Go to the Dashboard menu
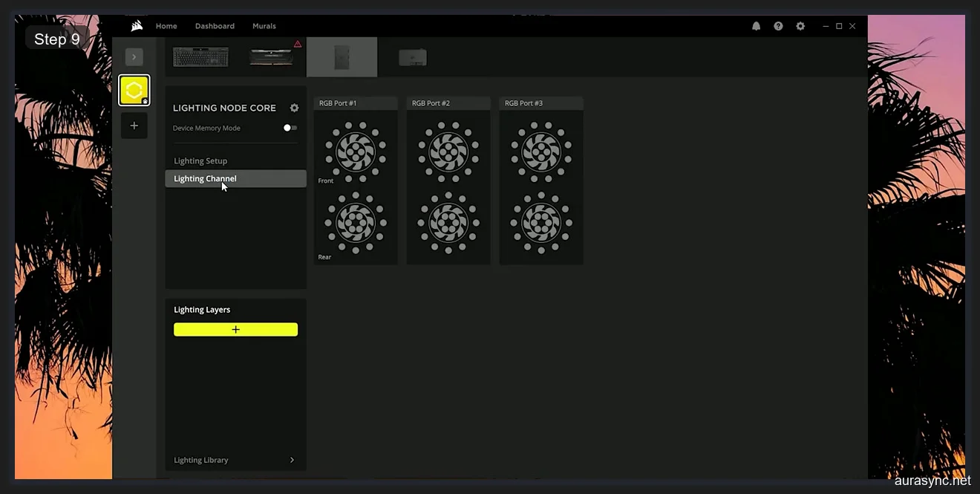 tap(215, 26)
